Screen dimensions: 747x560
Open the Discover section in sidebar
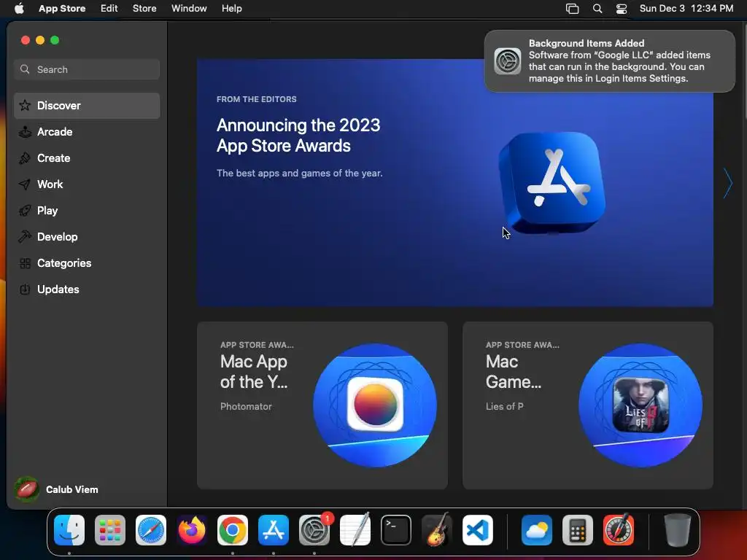(87, 106)
